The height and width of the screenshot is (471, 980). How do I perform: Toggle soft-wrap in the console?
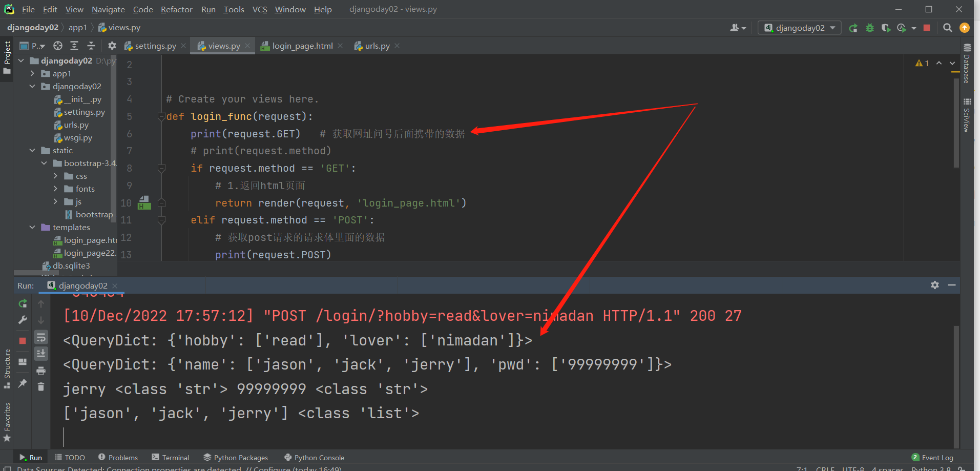[41, 337]
